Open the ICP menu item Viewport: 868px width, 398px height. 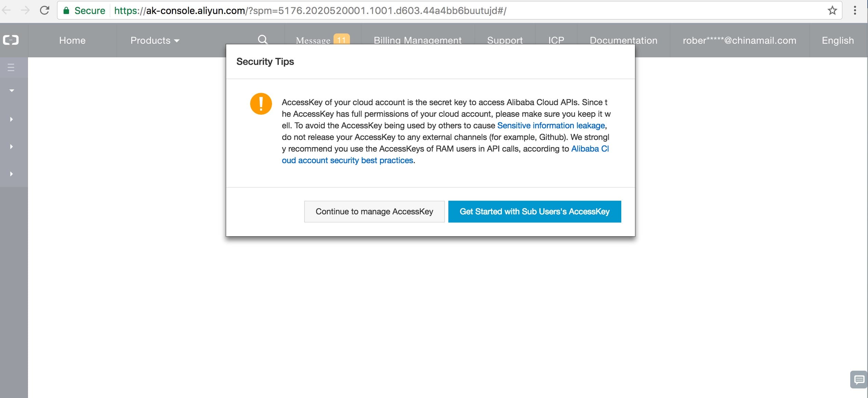[x=556, y=40]
